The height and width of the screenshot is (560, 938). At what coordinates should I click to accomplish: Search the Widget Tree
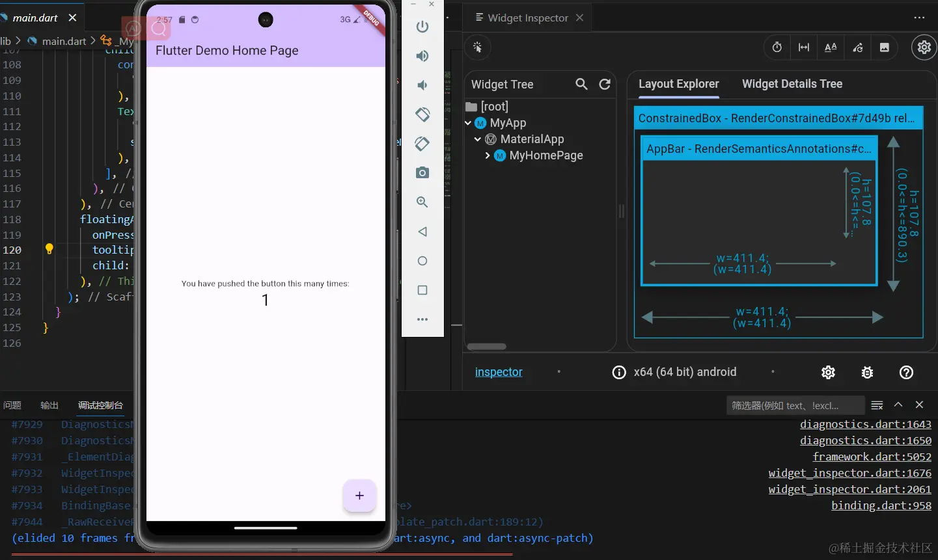581,85
